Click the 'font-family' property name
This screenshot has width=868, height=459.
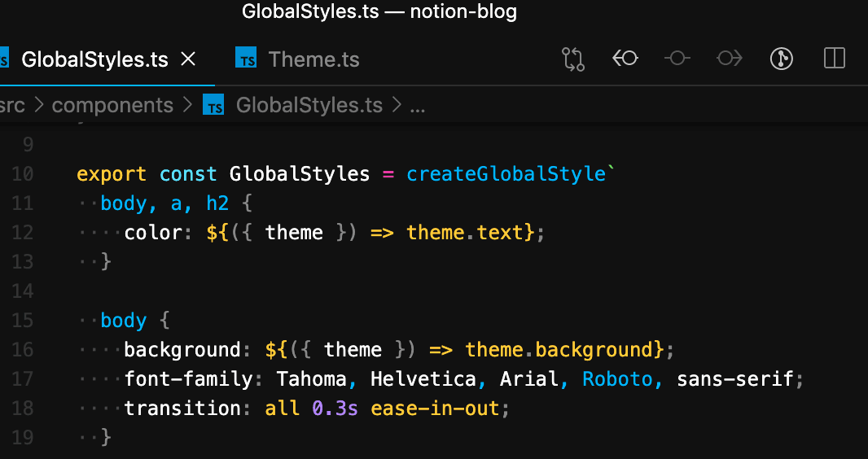[188, 379]
